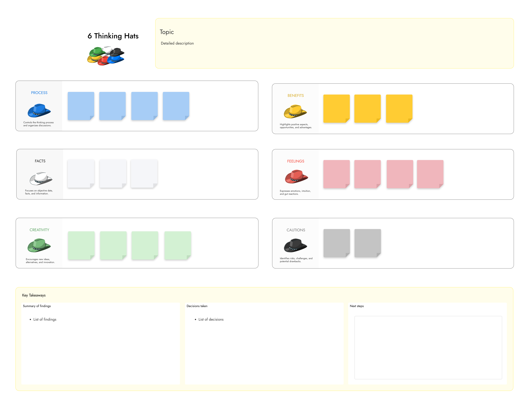This screenshot has height=406, width=532.
Task: Click the Topic heading text
Action: click(167, 32)
